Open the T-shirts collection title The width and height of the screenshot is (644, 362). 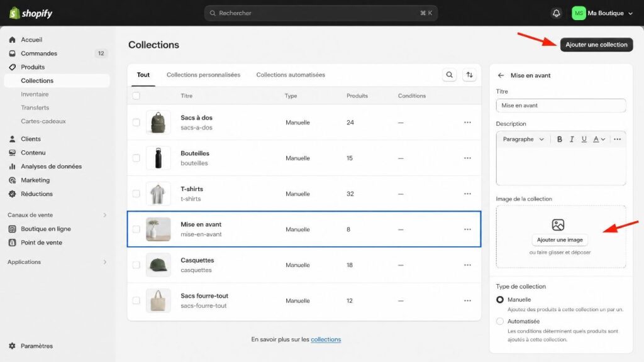(192, 189)
